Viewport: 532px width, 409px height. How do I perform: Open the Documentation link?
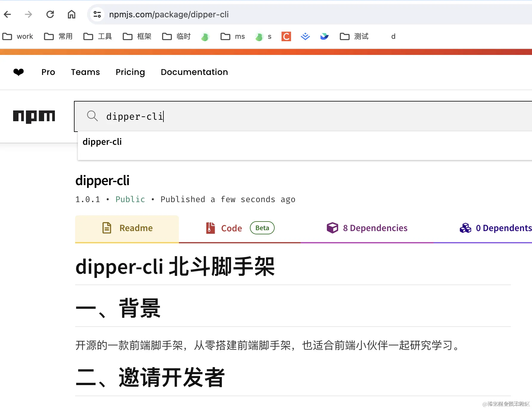(x=194, y=72)
